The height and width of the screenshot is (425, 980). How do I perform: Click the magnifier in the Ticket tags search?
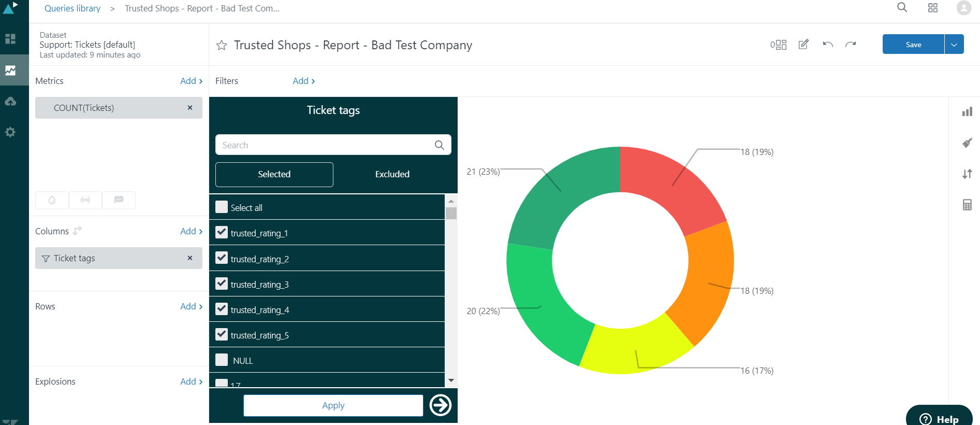440,145
